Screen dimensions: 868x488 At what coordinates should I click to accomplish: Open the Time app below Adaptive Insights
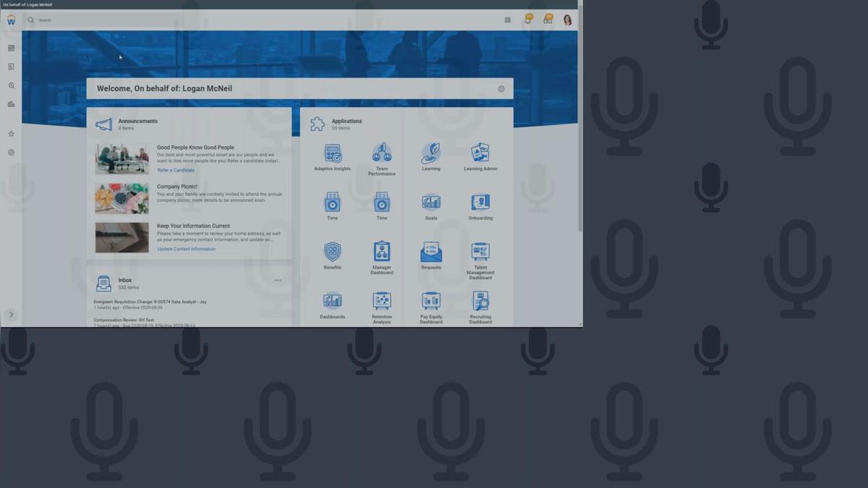point(333,203)
